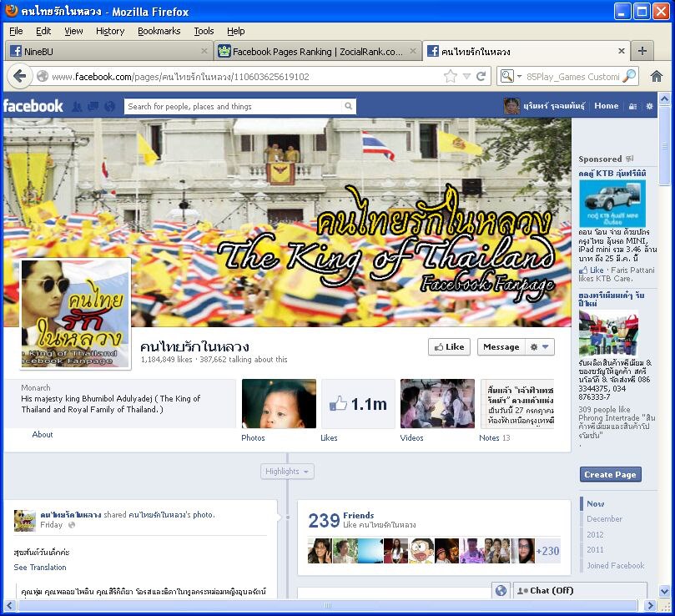Viewport: 675px width, 616px height.
Task: Open Facebook friend requests icon
Action: (77, 107)
